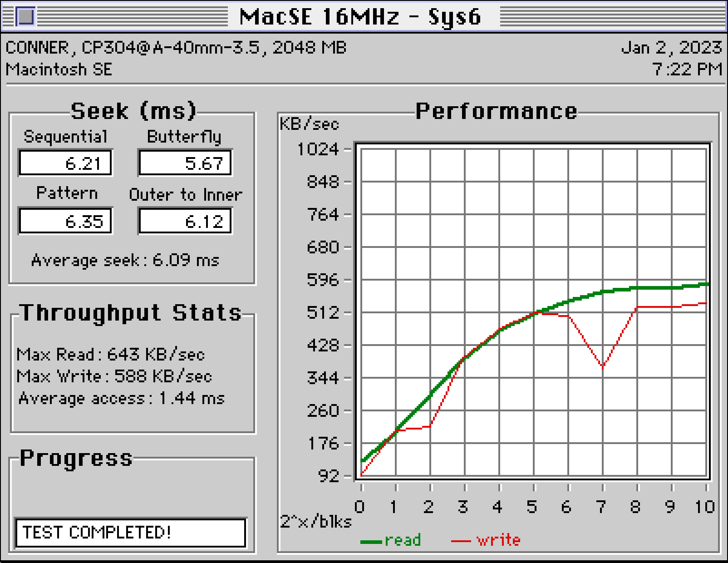This screenshot has height=563, width=728.
Task: Click the 1024 label on the KB/sec axis
Action: pos(317,149)
